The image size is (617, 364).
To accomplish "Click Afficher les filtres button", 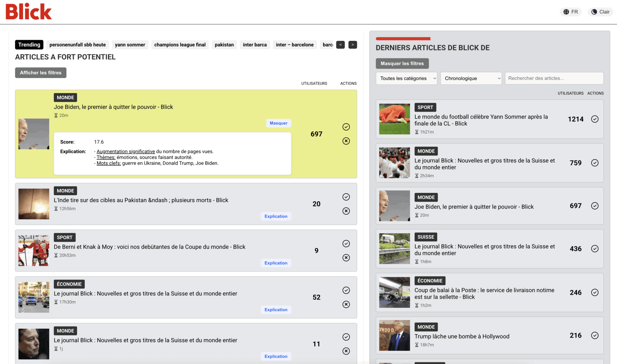I will pos(41,73).
